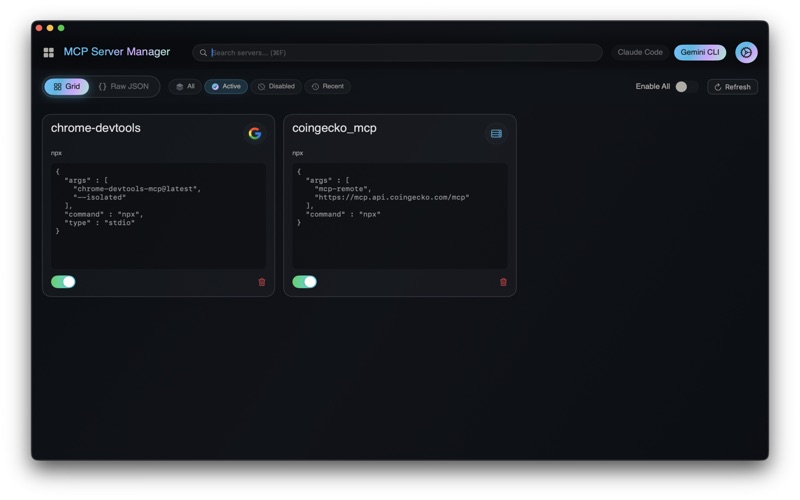Click the Refresh button
This screenshot has height=500, width=800.
(x=732, y=87)
